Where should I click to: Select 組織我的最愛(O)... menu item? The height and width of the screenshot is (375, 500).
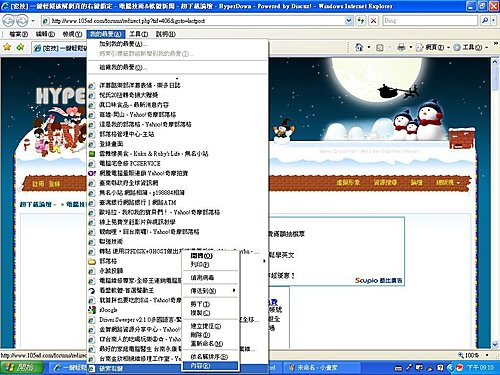point(123,67)
